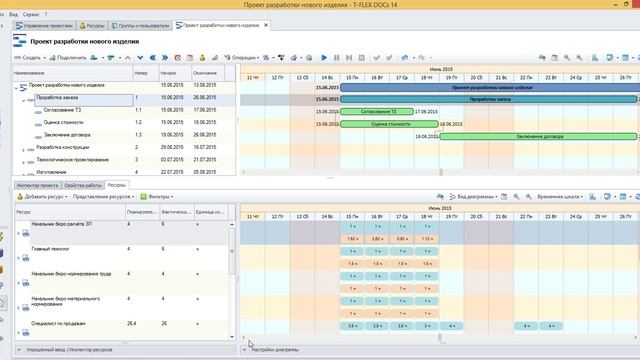Click the Наименование column header
The width and height of the screenshot is (640, 360).
point(73,73)
